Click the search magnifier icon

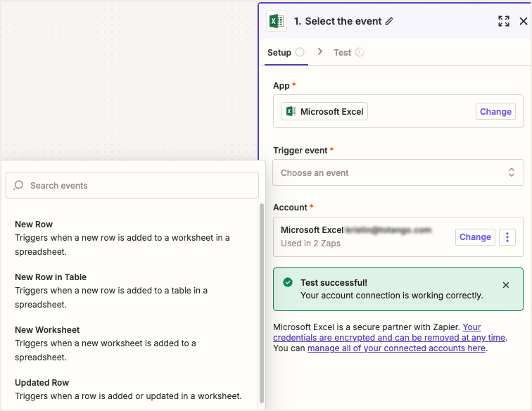point(18,185)
